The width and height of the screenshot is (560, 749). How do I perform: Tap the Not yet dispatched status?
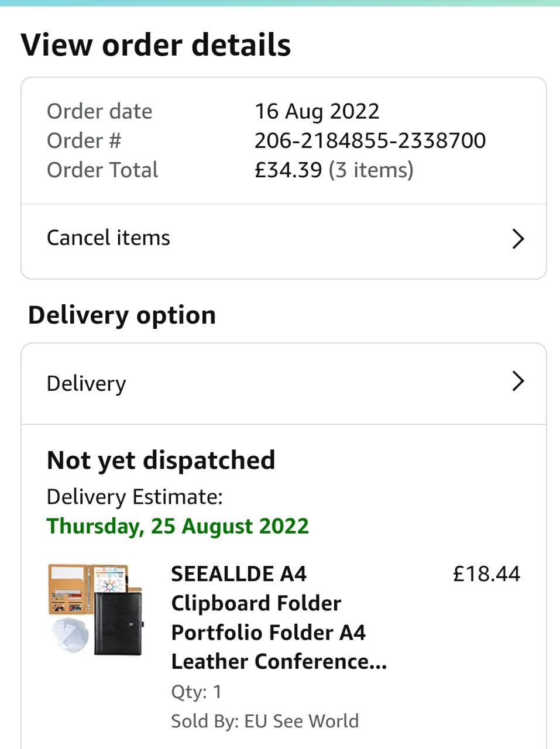click(x=161, y=460)
